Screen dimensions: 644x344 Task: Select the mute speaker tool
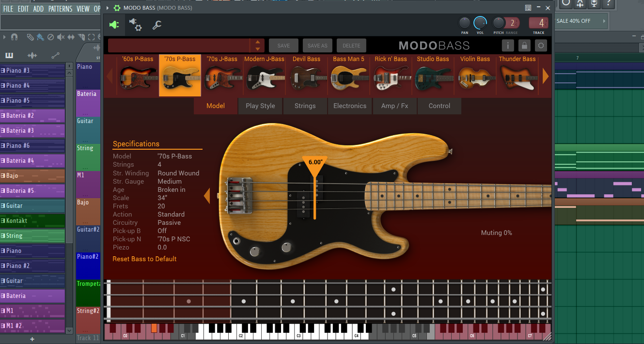click(61, 37)
